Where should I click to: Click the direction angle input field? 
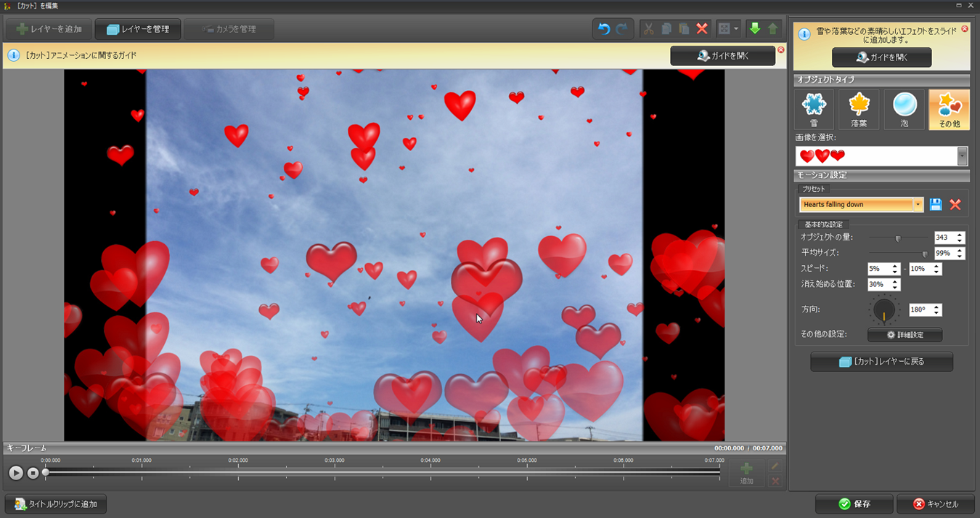[920, 309]
